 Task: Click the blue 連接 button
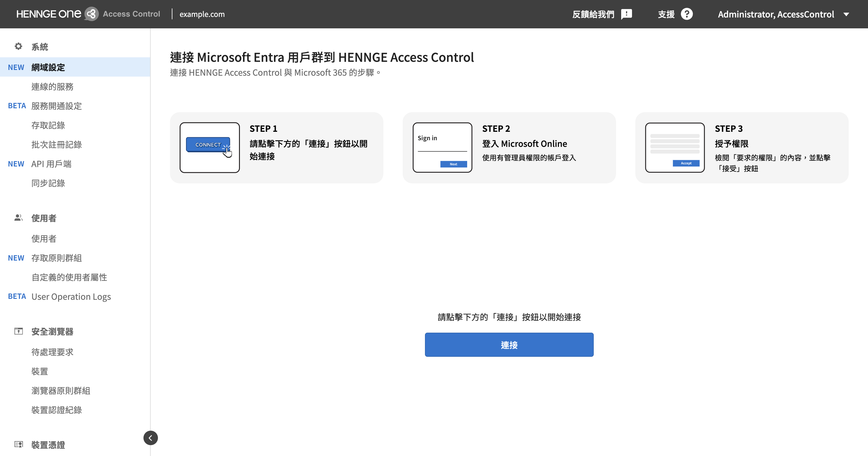pos(509,345)
